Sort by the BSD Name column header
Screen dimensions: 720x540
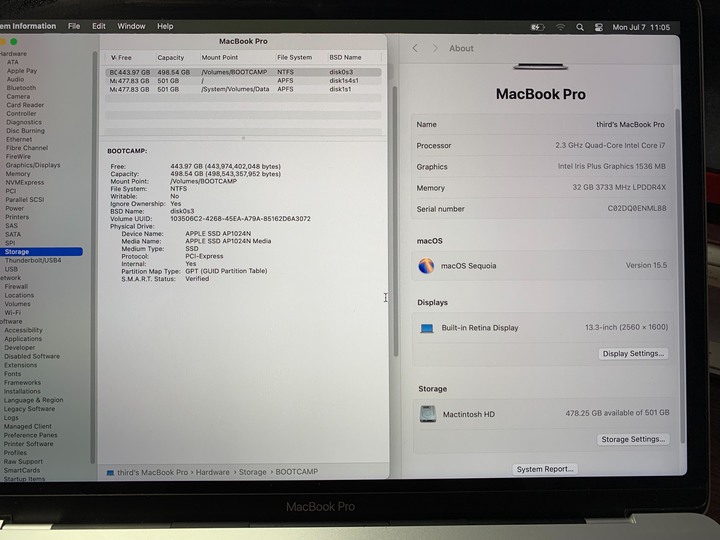click(345, 57)
